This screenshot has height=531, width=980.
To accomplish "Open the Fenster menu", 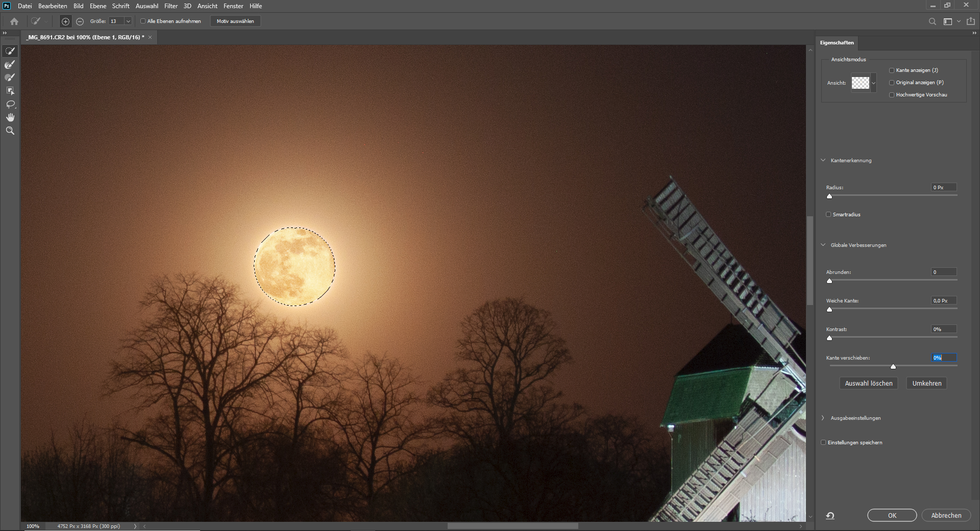I will click(x=233, y=6).
